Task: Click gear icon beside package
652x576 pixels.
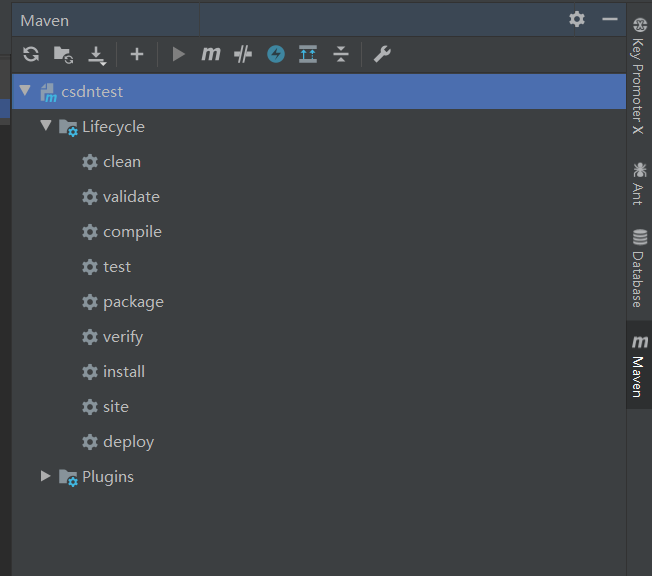Action: (x=90, y=302)
